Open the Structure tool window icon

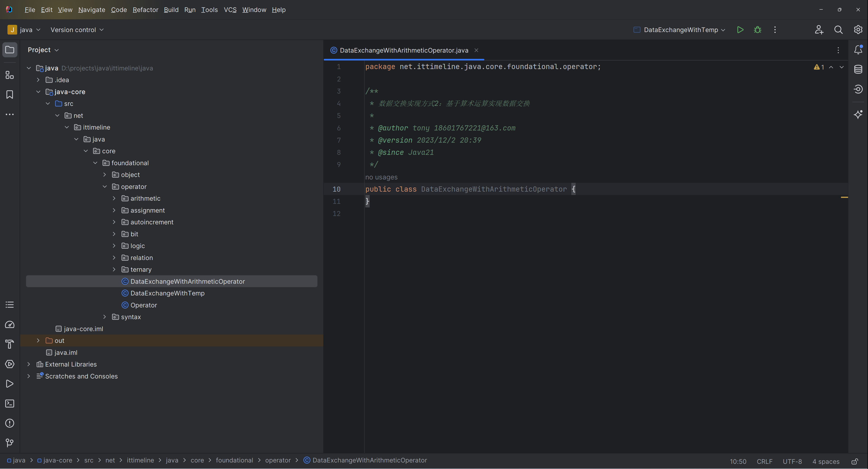(10, 75)
